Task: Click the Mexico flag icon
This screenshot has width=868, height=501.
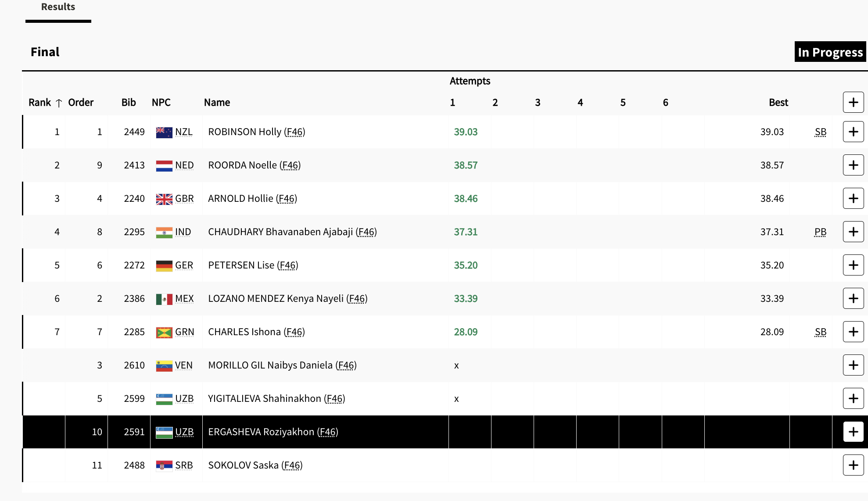Action: pos(164,299)
